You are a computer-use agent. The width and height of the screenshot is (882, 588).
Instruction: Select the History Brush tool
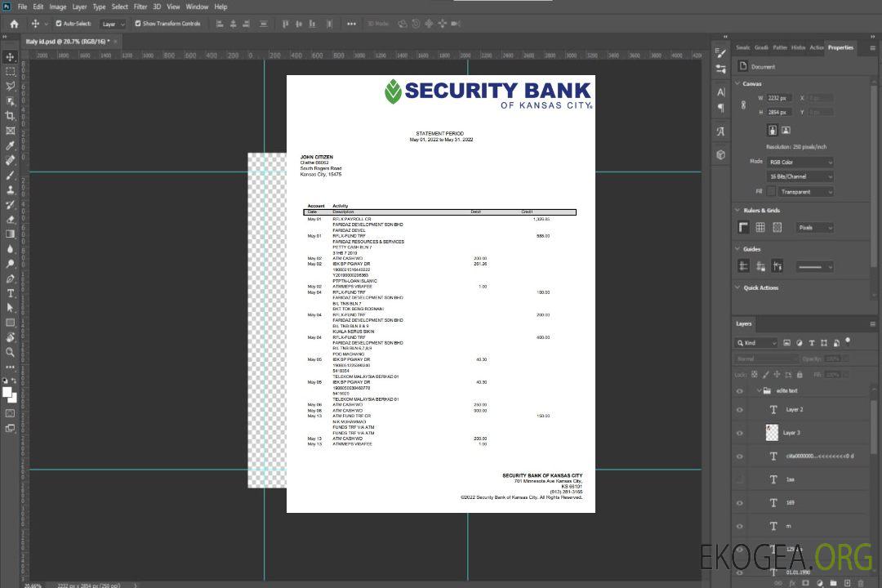[10, 204]
